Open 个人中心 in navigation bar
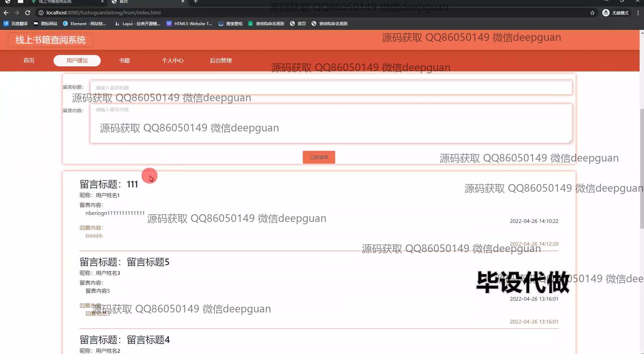Screen dimensions: 644x354 click(173, 60)
